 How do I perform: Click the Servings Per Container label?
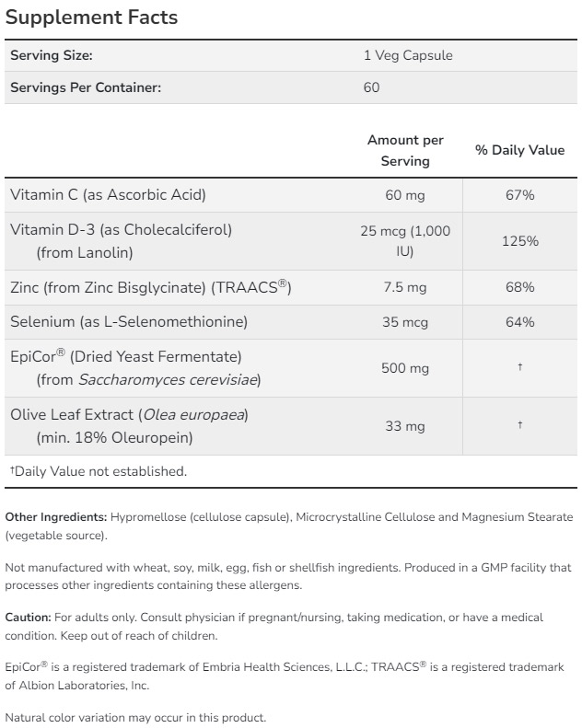coord(86,87)
